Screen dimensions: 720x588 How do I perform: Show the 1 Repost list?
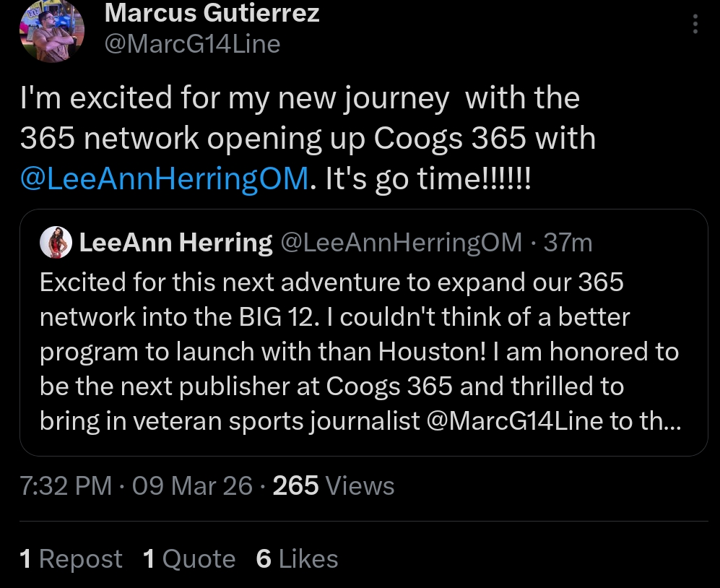(x=71, y=558)
